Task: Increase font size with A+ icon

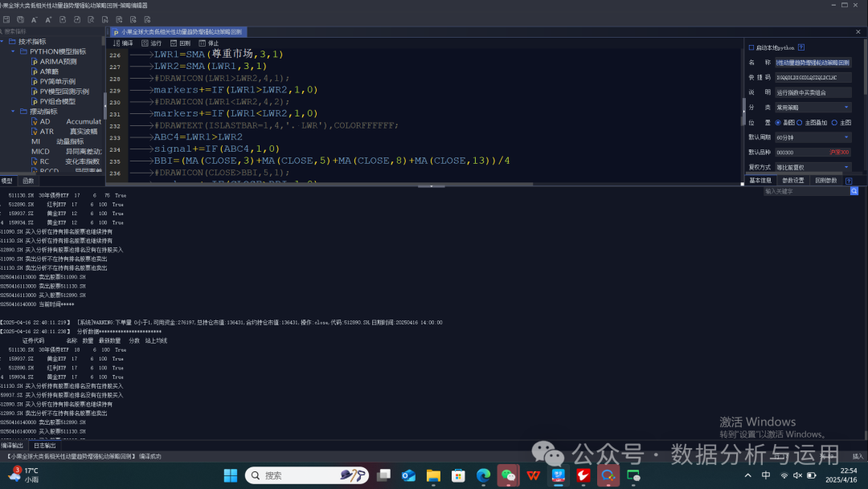Action: pyautogui.click(x=48, y=19)
